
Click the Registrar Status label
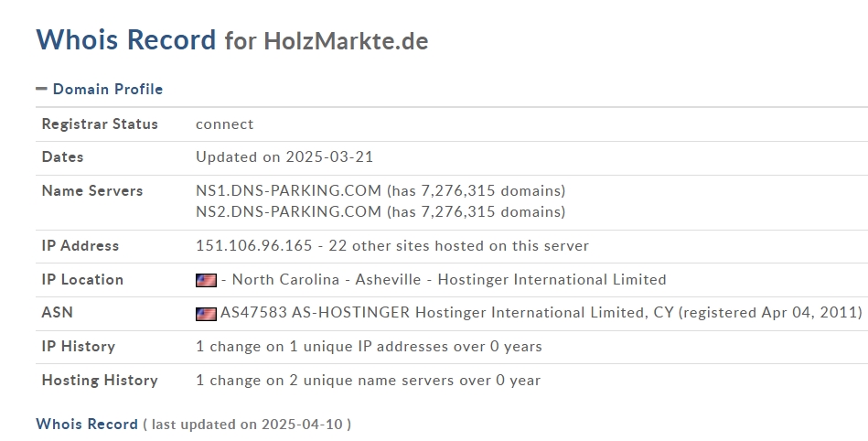tap(100, 124)
